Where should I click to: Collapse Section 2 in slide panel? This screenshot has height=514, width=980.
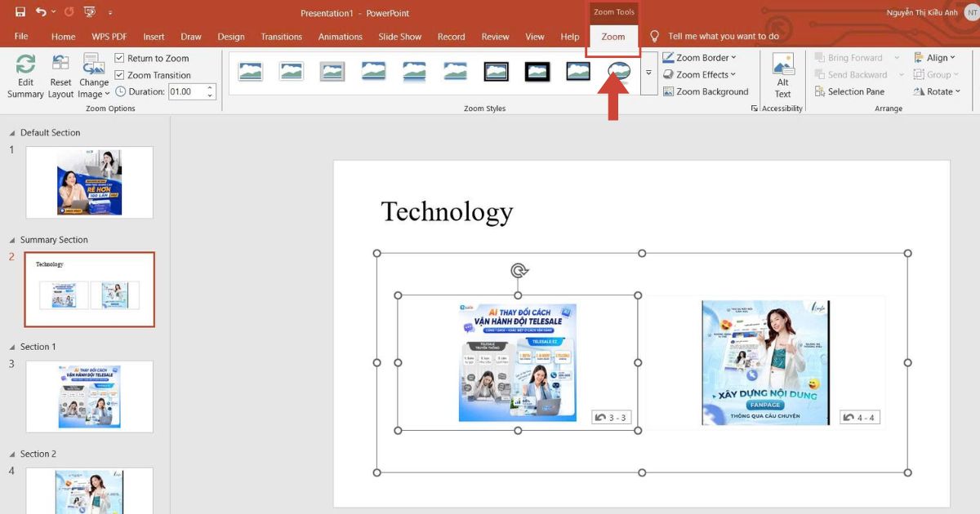click(11, 454)
